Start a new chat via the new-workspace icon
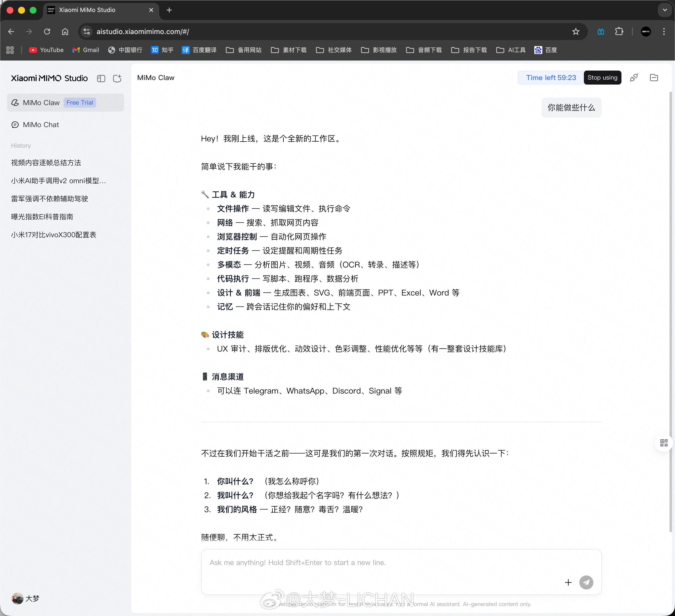Image resolution: width=675 pixels, height=616 pixels. tap(117, 78)
